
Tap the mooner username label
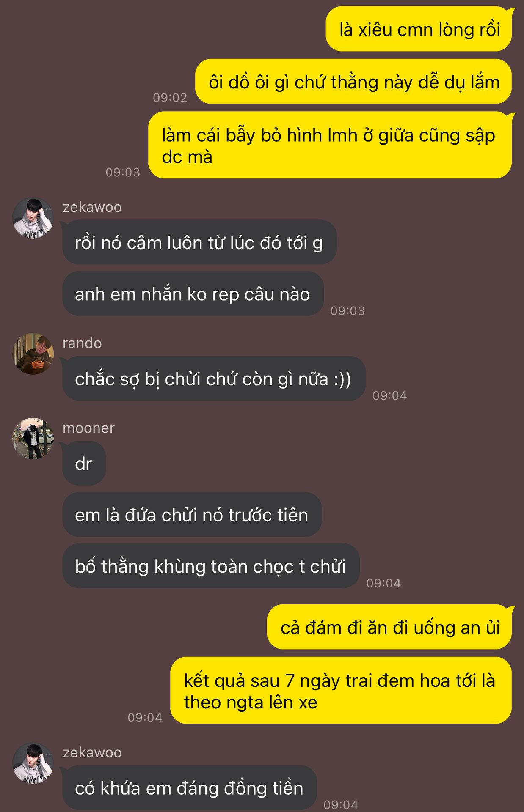88,428
